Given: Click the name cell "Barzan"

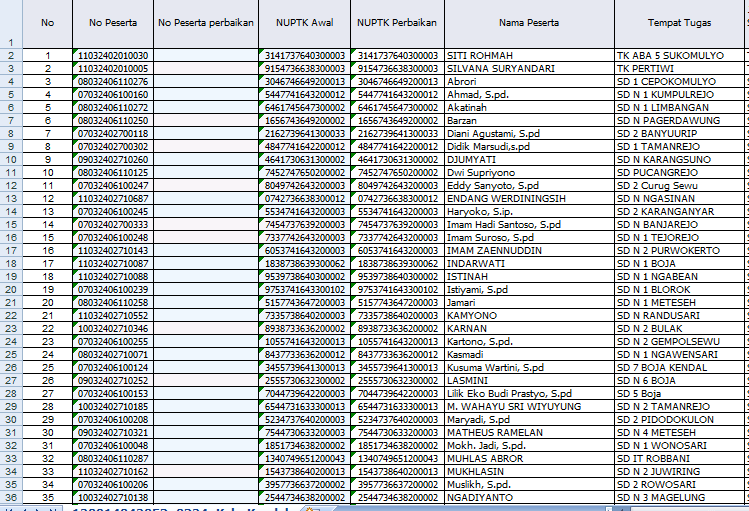Looking at the screenshot, I should (x=529, y=120).
